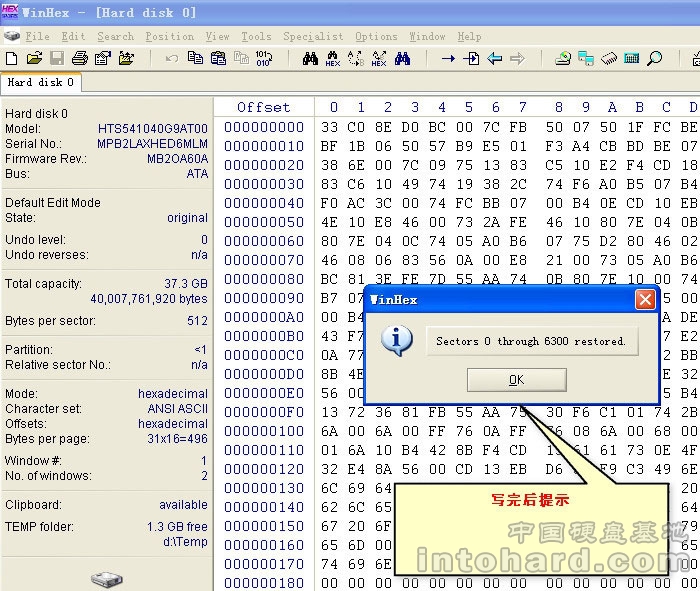Click the blue Back arrow icon
This screenshot has width=700, height=591.
(495, 58)
